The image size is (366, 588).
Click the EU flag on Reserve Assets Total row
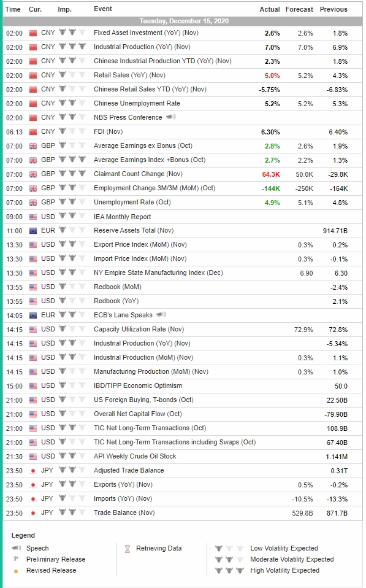click(33, 231)
